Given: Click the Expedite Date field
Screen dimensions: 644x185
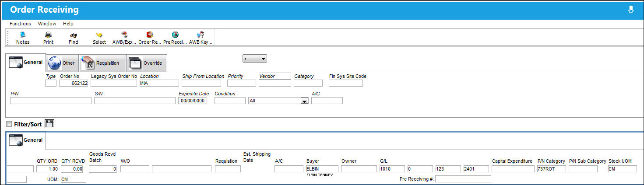Looking at the screenshot, I should (193, 101).
